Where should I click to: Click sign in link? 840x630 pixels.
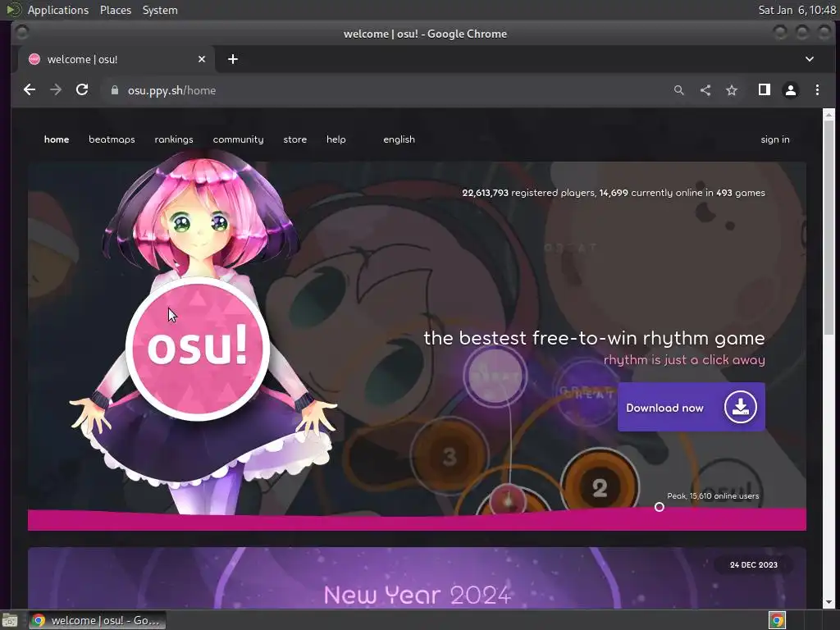(x=775, y=139)
